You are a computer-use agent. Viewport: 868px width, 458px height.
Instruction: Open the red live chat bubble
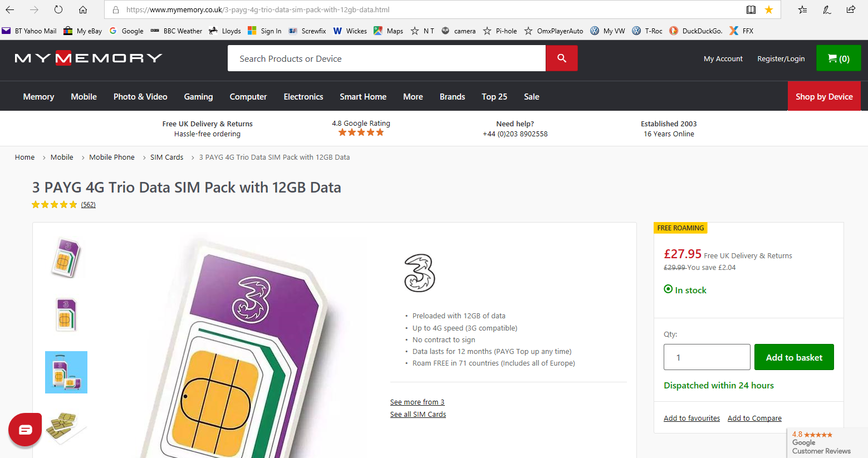point(25,430)
